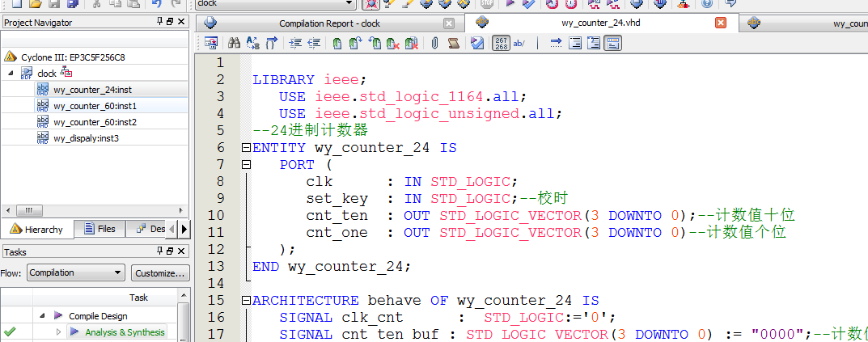Collapse the PORT block fold marker on line 7
This screenshot has height=342, width=868.
click(245, 164)
